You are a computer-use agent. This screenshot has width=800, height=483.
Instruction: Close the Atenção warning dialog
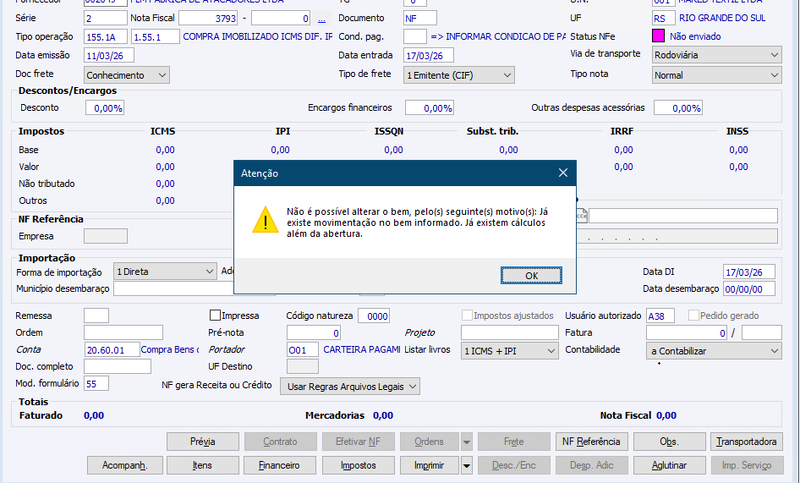click(563, 173)
